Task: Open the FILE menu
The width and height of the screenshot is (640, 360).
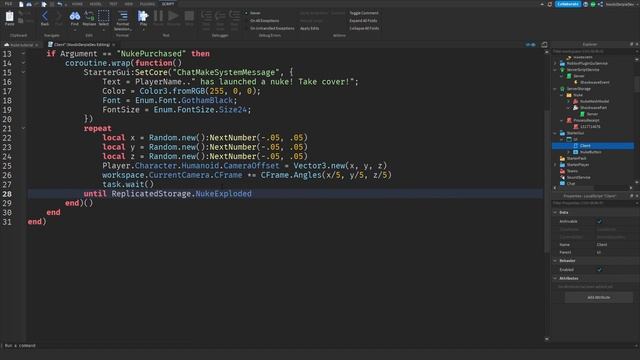Action: pyautogui.click(x=8, y=4)
